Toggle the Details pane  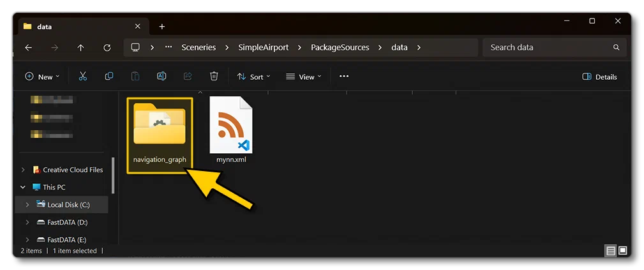coord(600,77)
